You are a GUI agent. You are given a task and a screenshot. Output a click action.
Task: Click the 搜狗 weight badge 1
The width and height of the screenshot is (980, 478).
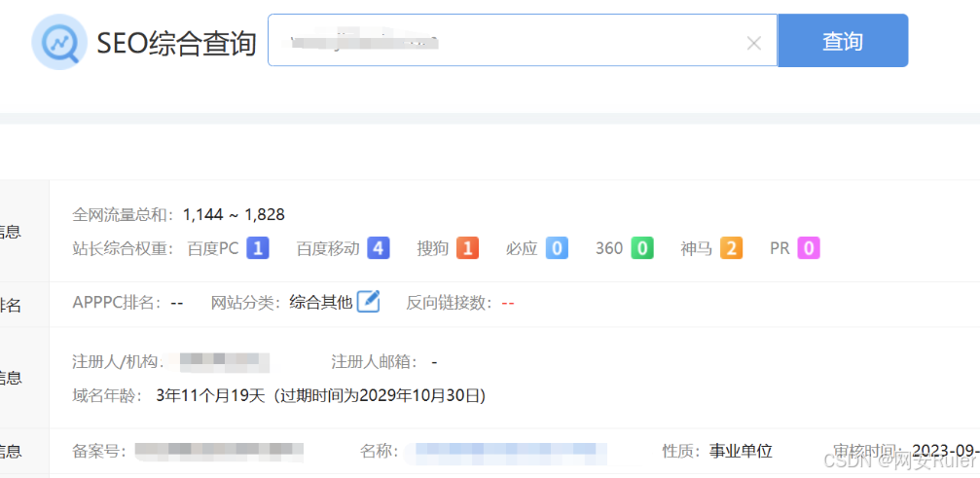pyautogui.click(x=467, y=248)
